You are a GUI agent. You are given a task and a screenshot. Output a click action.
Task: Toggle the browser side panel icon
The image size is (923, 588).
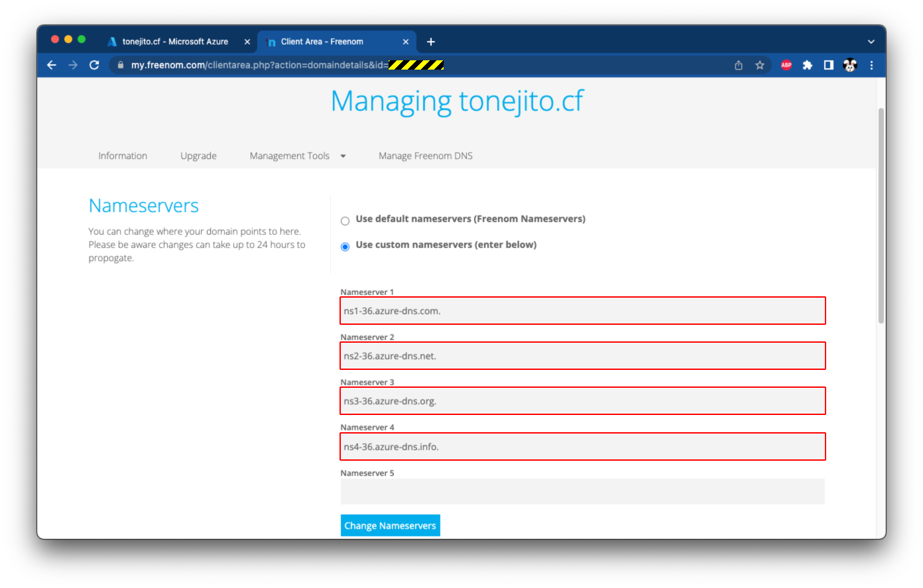tap(829, 65)
